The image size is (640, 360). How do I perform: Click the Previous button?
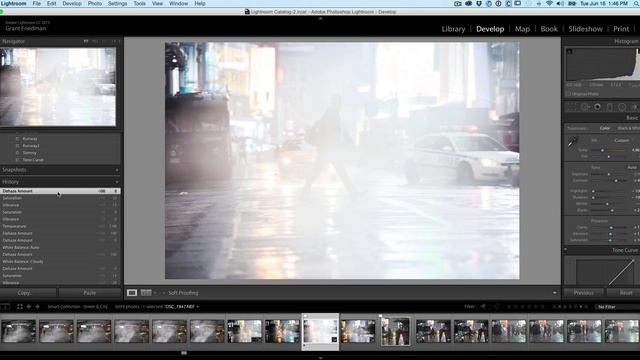(584, 293)
